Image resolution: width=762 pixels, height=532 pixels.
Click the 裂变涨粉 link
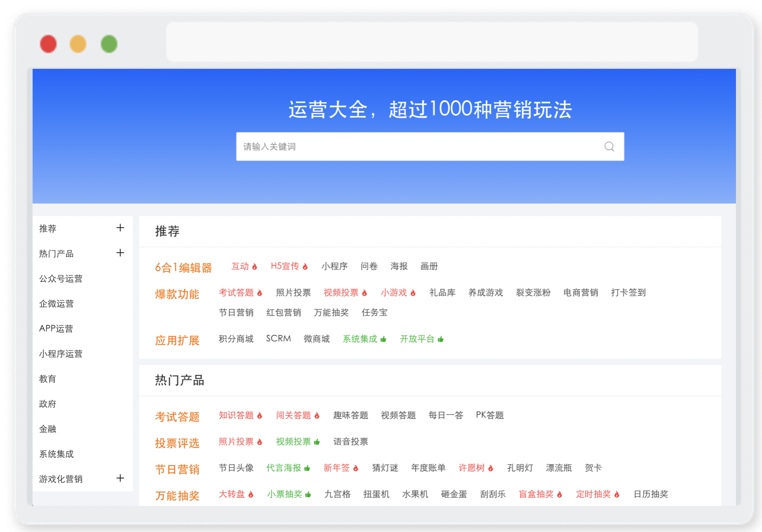533,293
